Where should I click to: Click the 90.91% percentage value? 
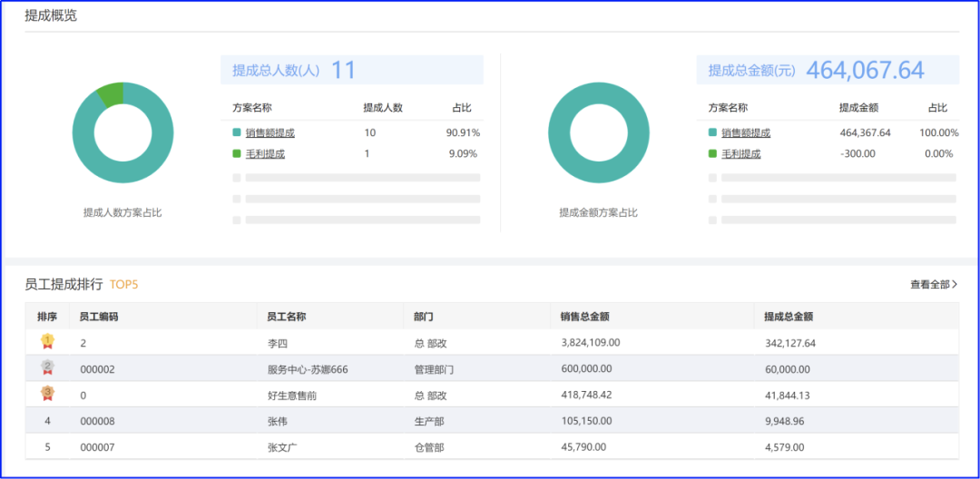(463, 133)
